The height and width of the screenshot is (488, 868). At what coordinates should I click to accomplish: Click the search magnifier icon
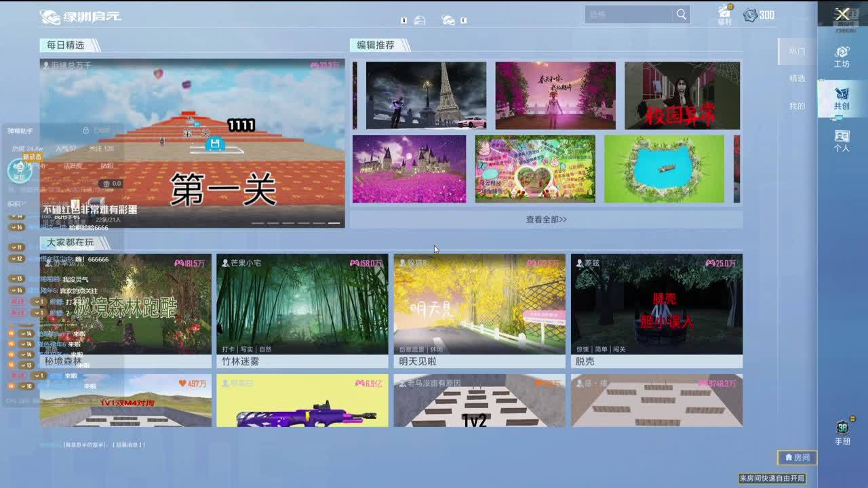point(681,14)
